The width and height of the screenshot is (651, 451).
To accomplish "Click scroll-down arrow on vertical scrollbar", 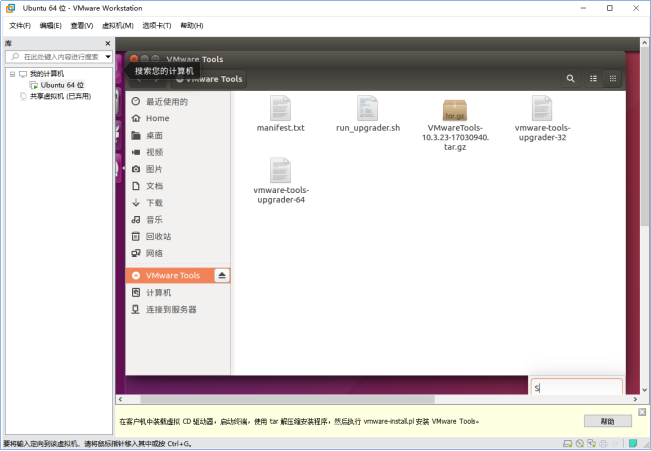I will click(644, 390).
